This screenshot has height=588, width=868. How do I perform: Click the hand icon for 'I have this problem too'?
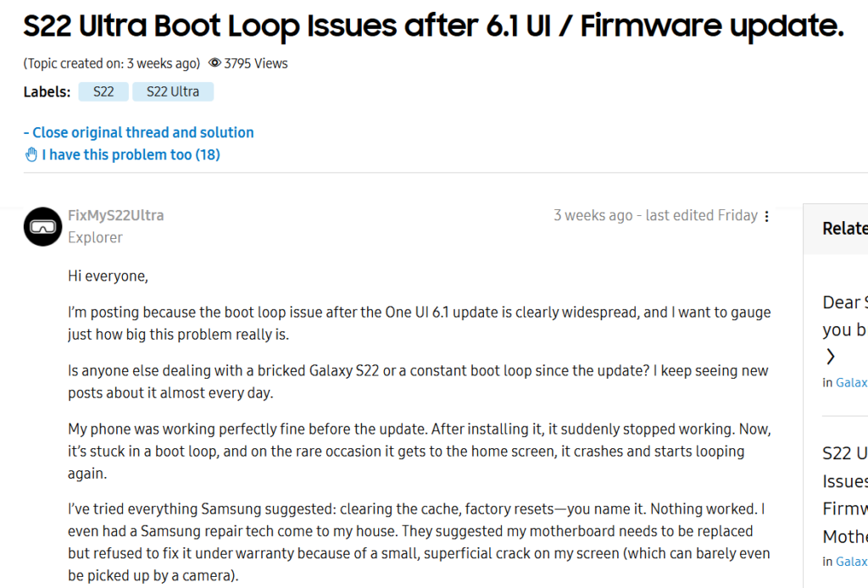[31, 155]
